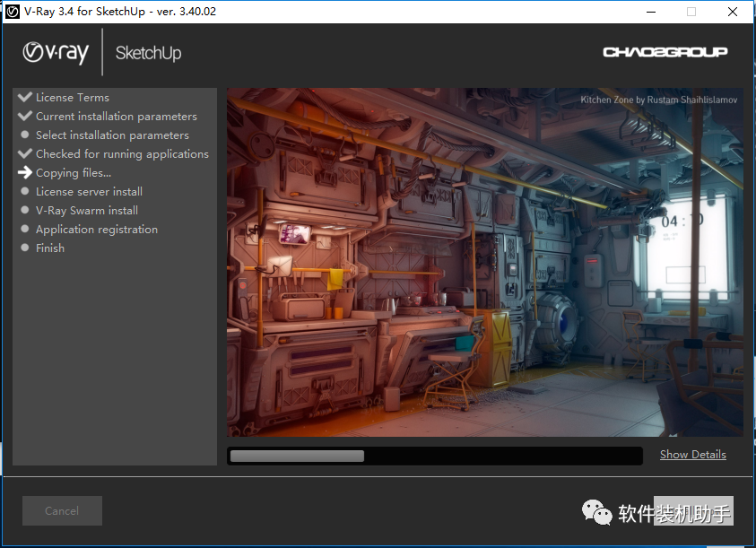Click checkmark beside Checked for running applications

tap(24, 153)
